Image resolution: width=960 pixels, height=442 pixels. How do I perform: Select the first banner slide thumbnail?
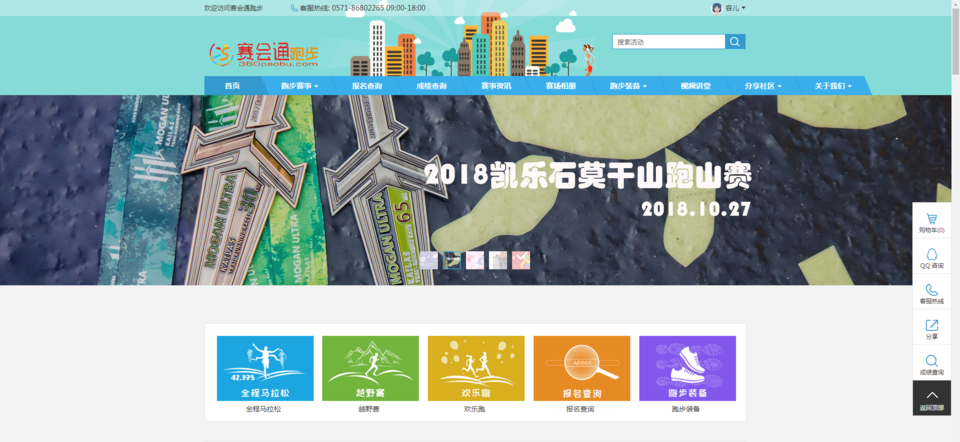tap(428, 260)
